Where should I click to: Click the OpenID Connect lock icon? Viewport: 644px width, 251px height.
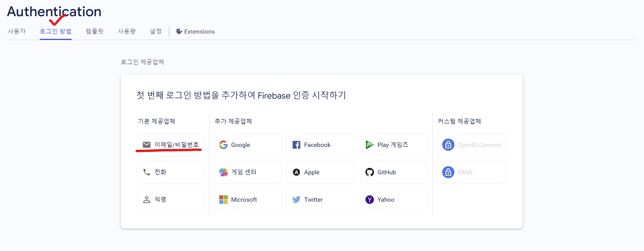(x=448, y=145)
